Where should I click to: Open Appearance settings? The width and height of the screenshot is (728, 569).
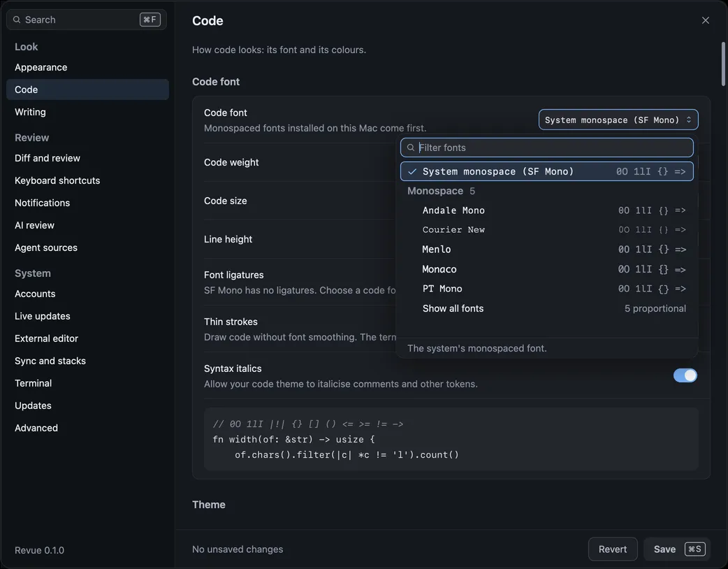click(x=87, y=67)
